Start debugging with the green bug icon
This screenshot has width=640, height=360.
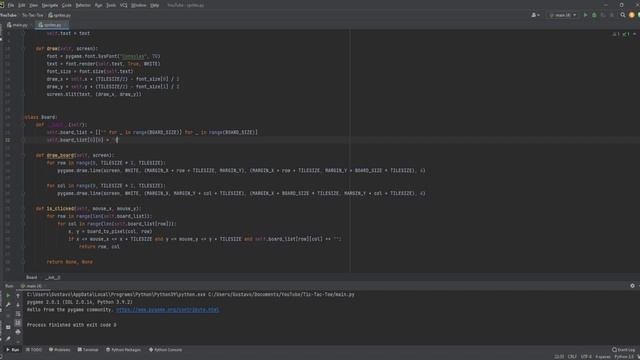point(594,15)
